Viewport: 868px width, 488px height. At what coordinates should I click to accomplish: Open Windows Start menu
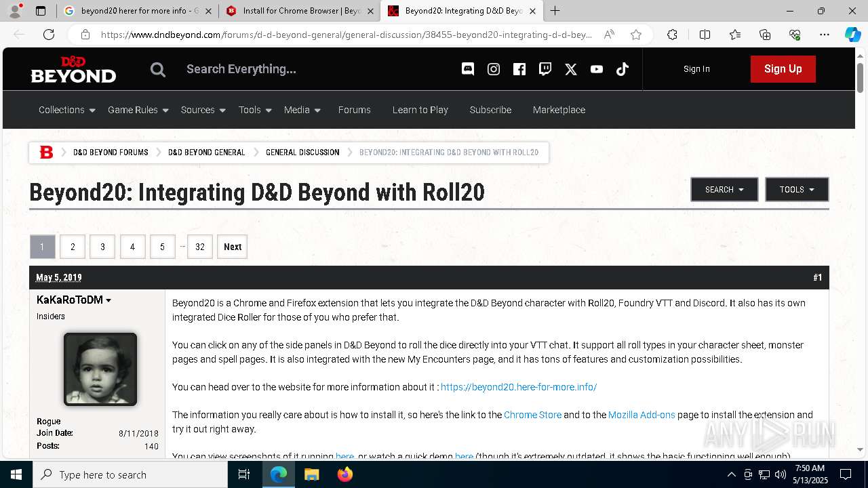click(16, 474)
